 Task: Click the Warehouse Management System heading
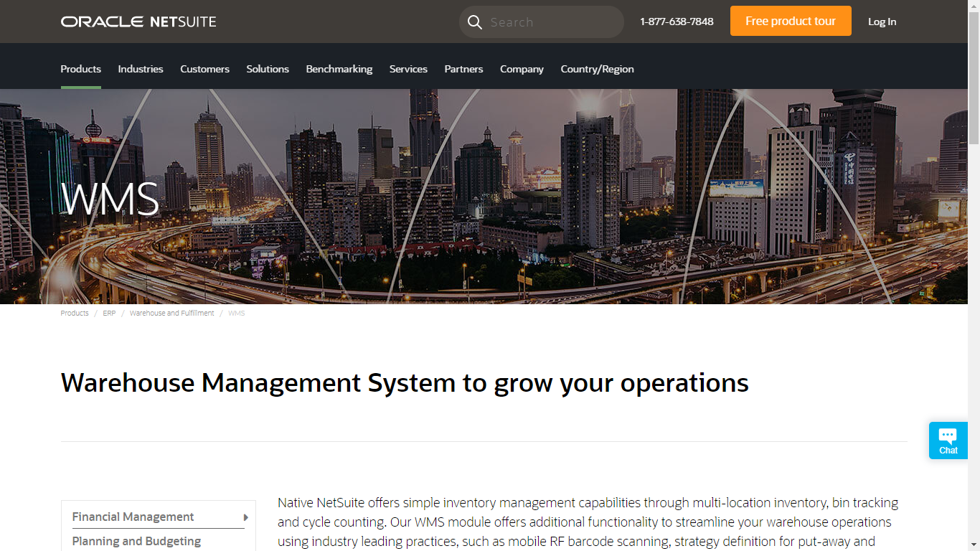[405, 383]
